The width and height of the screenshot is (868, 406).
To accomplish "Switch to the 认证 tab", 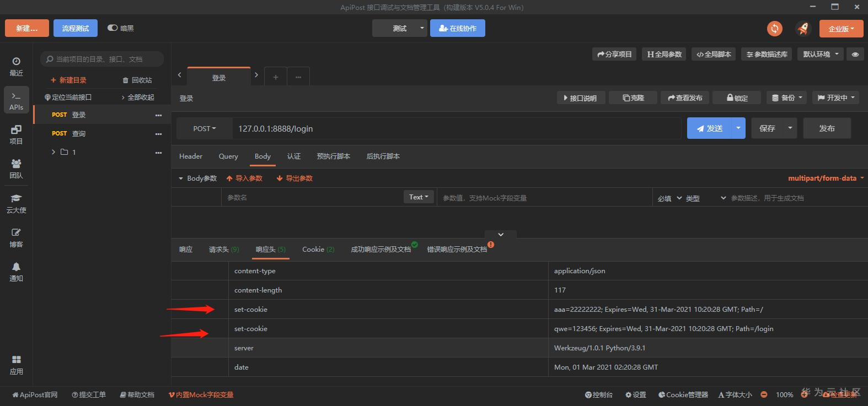I will (x=294, y=156).
